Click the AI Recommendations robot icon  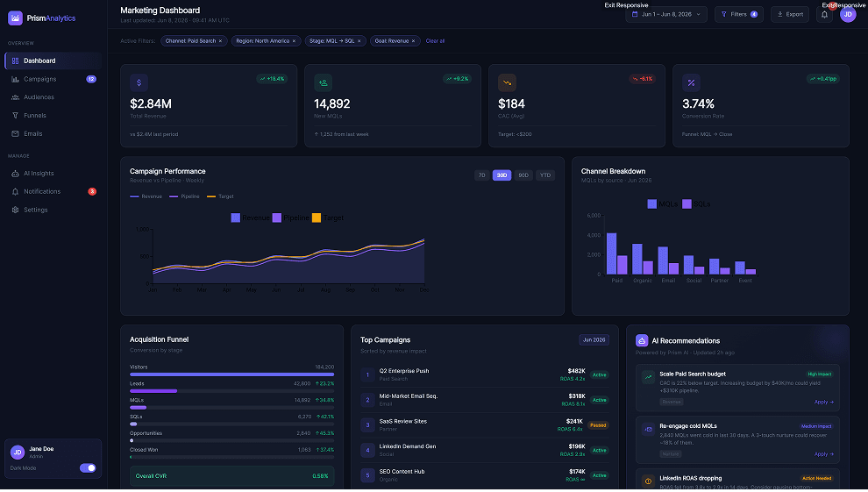(x=642, y=340)
